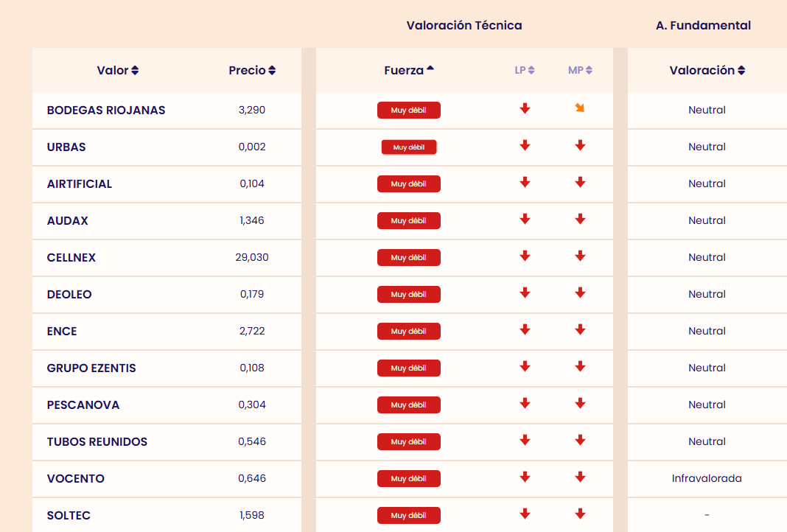Click the MP down arrow for Pescanova

(580, 404)
